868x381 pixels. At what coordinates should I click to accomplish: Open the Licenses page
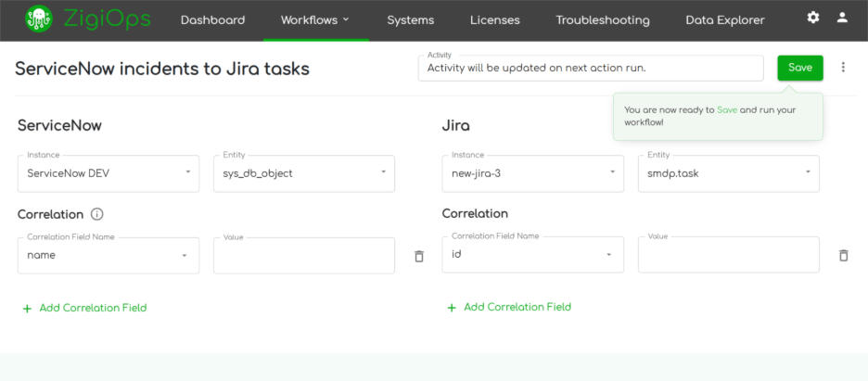pyautogui.click(x=495, y=20)
